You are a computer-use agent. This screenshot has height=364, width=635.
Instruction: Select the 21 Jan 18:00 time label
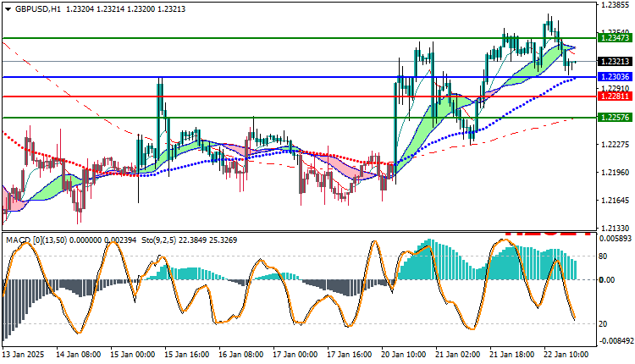[x=512, y=355]
